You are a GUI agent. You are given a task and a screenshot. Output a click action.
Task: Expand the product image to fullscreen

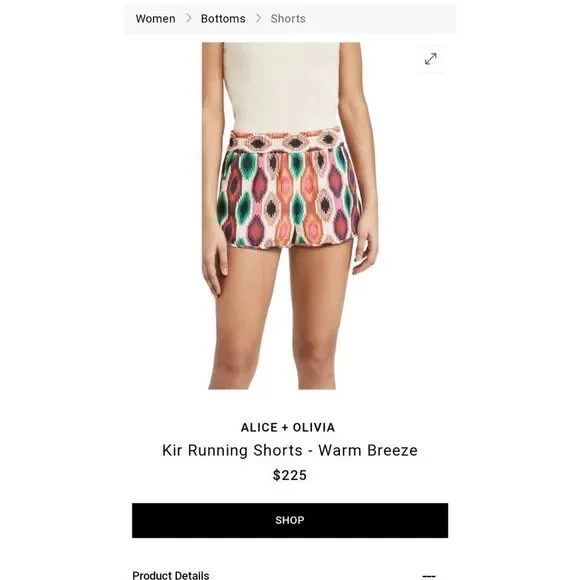pos(431,59)
